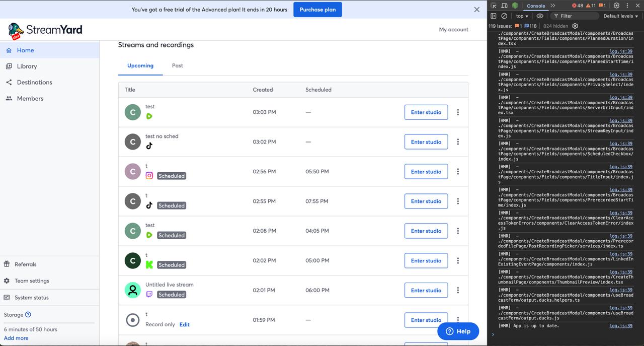Open options menu for the 03:03 PM test row
644x346 pixels.
coord(458,112)
